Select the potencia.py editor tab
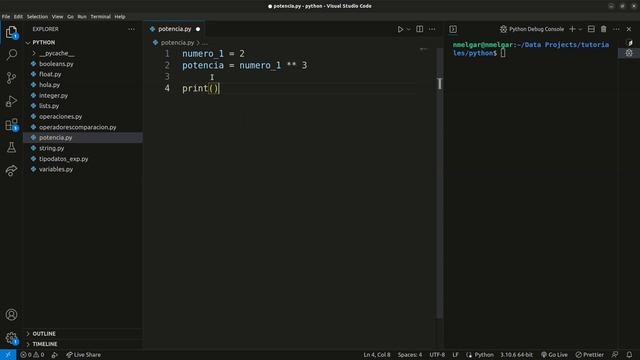This screenshot has width=640, height=360. (174, 29)
